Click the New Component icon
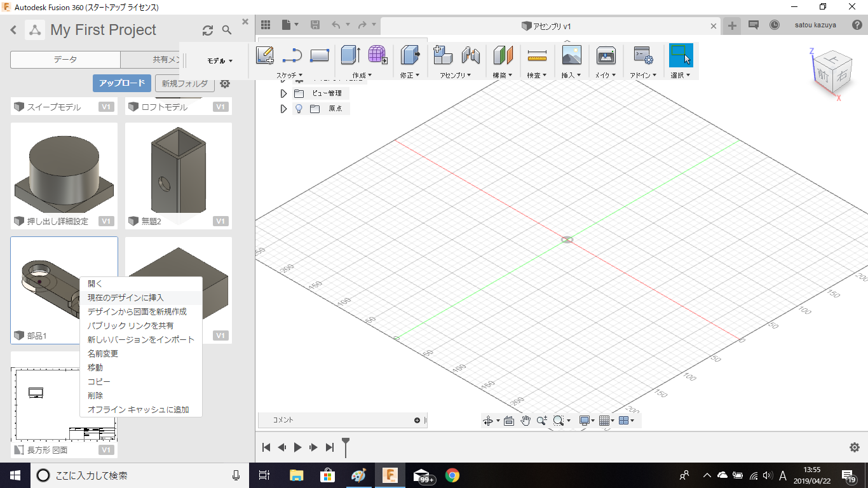 pos(443,55)
